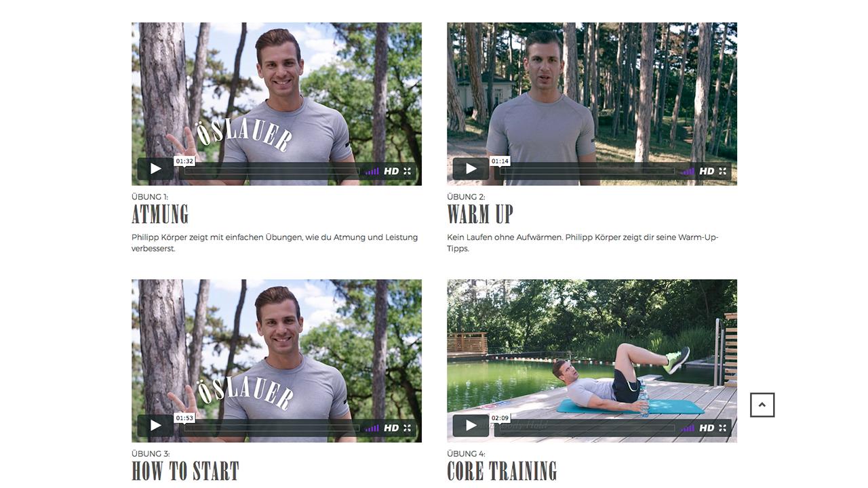Toggle HD quality on Atmung video
868x488 pixels.
(391, 171)
